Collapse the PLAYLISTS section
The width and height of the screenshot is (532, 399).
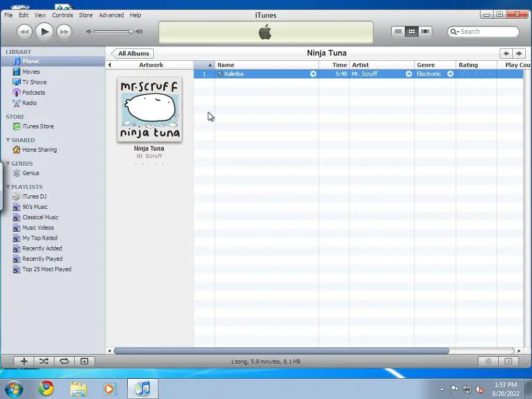[8, 187]
